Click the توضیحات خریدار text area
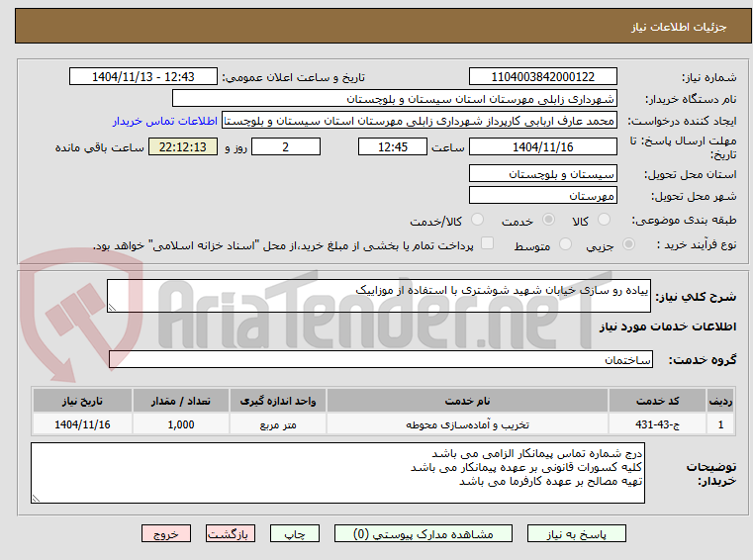 [x=337, y=473]
